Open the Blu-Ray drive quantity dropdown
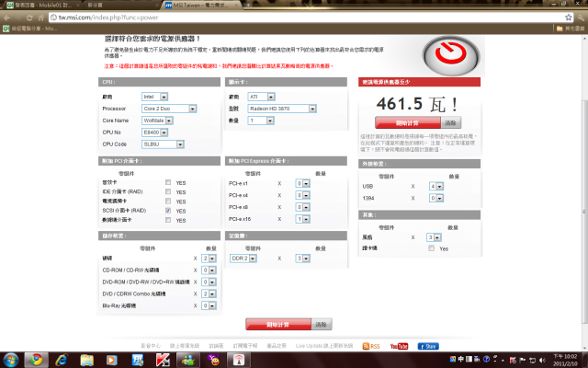The width and height of the screenshot is (588, 368). coord(209,305)
